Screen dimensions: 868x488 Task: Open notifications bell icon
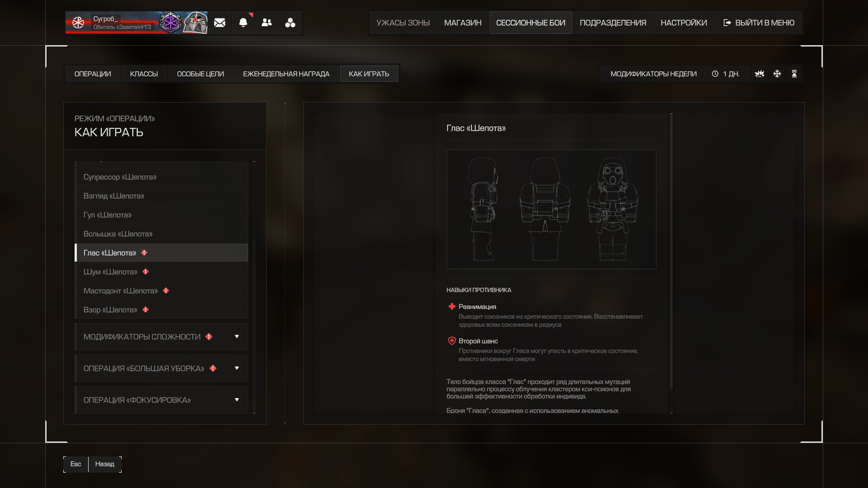(243, 23)
